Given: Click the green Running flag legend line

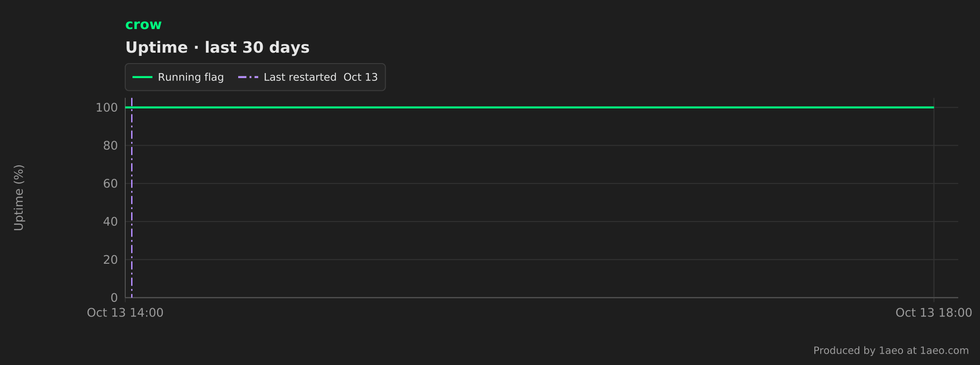Looking at the screenshot, I should (x=142, y=77).
